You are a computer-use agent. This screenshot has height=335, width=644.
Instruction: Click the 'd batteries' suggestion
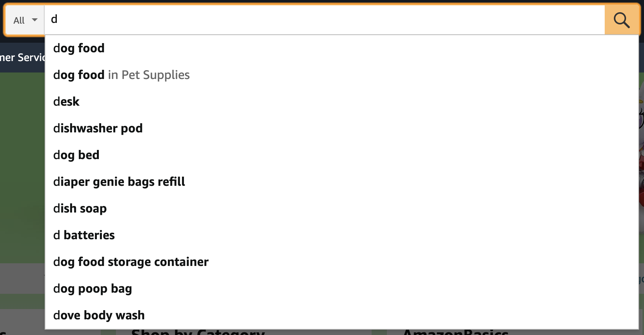click(84, 235)
